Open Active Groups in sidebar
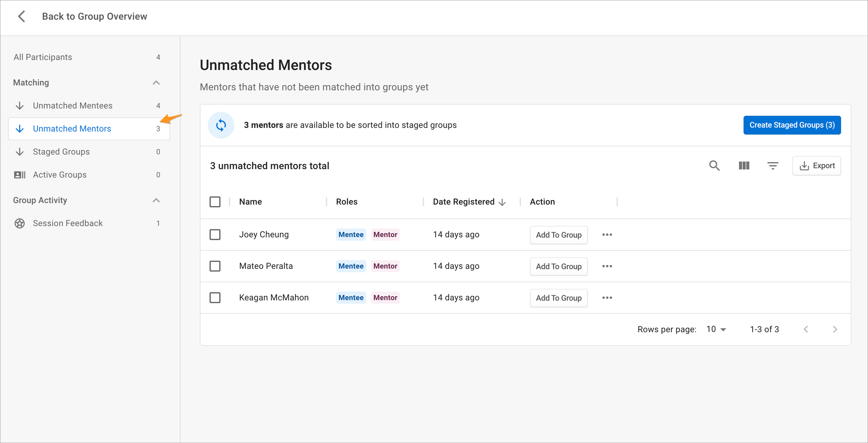Screen dimensions: 868x443 tap(89, 175)
